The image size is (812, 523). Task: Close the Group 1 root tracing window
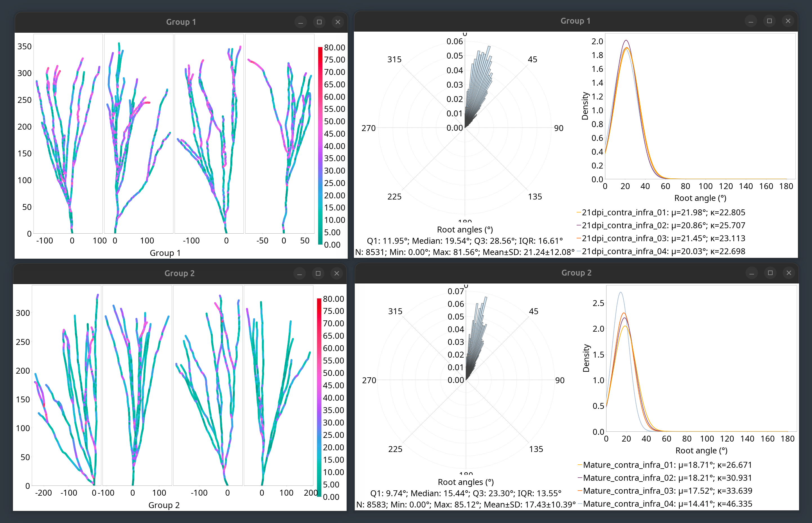[338, 22]
